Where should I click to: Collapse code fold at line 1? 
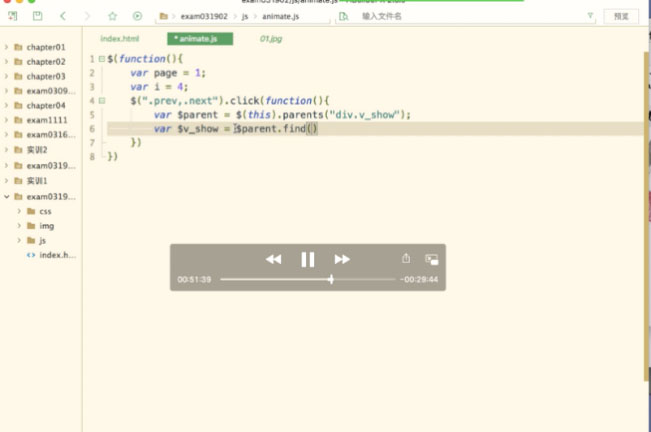click(x=101, y=59)
